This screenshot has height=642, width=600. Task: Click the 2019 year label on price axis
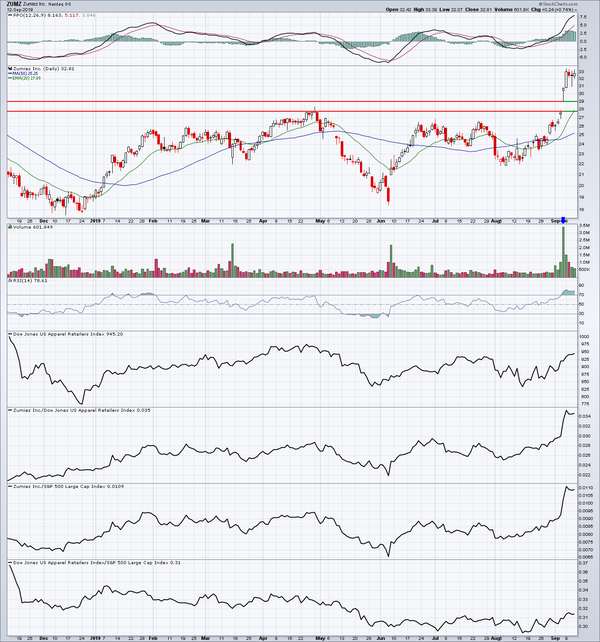tap(97, 219)
